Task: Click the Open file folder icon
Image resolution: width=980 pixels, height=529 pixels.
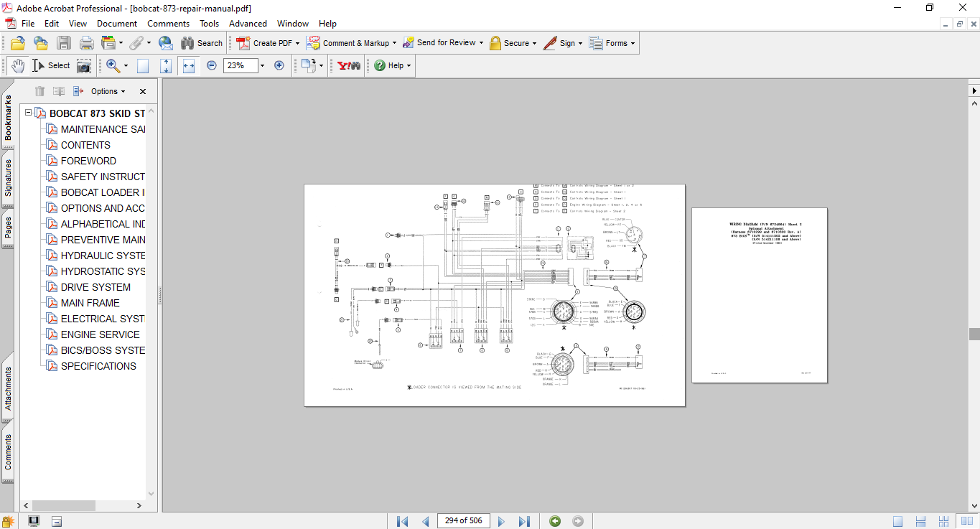Action: coord(18,43)
